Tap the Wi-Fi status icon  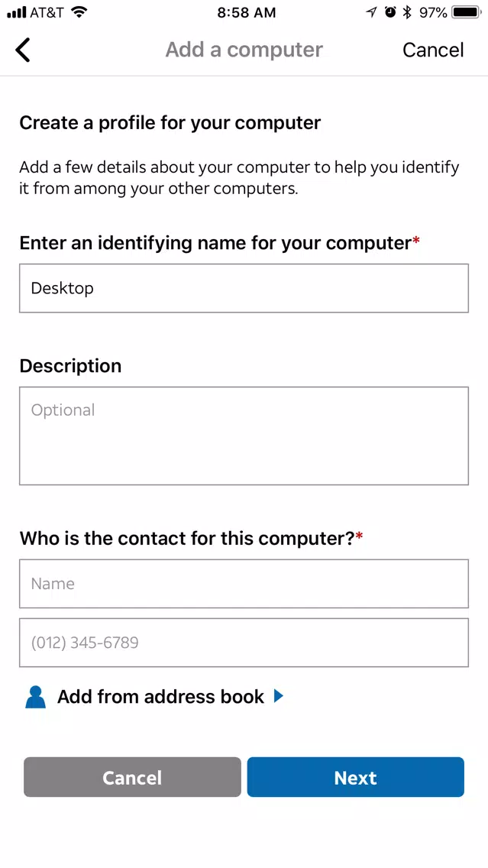click(79, 12)
